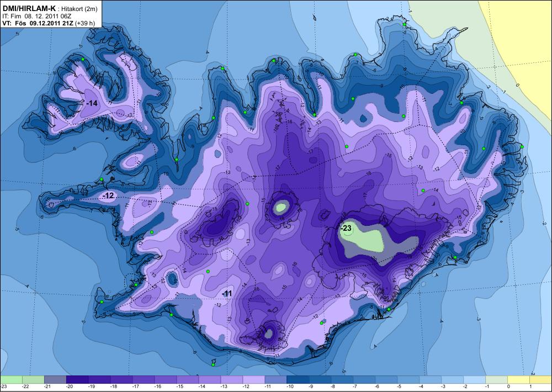The image size is (552, 392).
Task: Click the bold -23 label on the glacier
Action: (x=346, y=228)
